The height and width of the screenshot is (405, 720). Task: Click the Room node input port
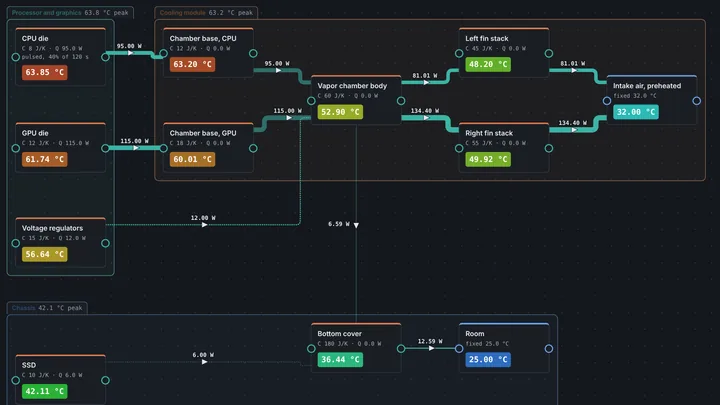(459, 349)
